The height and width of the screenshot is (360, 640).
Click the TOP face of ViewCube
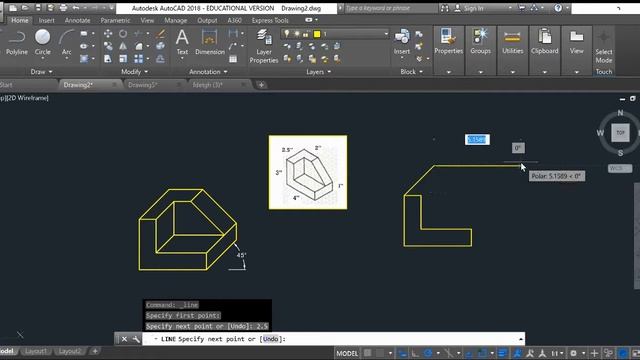620,133
